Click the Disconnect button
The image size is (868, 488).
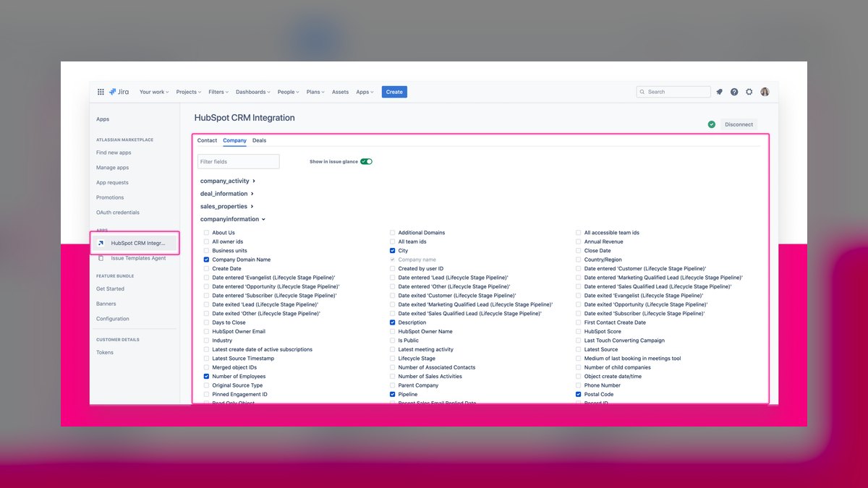point(739,124)
